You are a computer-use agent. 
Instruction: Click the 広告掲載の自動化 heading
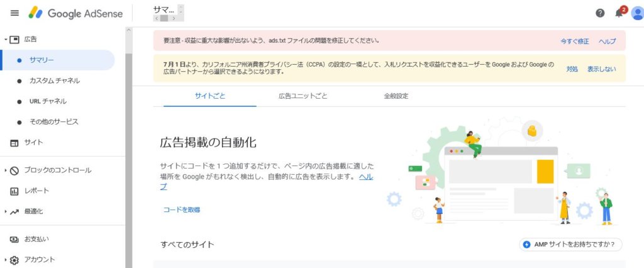(x=208, y=143)
